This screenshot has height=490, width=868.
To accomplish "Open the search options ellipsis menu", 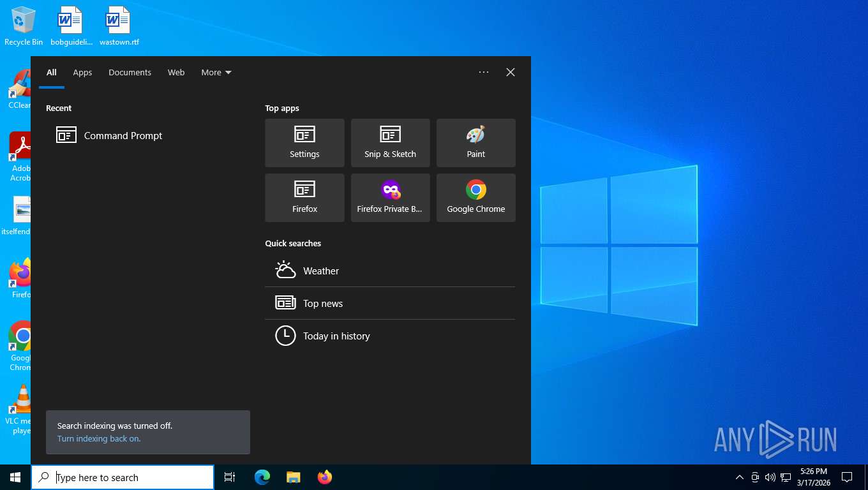I will 484,72.
